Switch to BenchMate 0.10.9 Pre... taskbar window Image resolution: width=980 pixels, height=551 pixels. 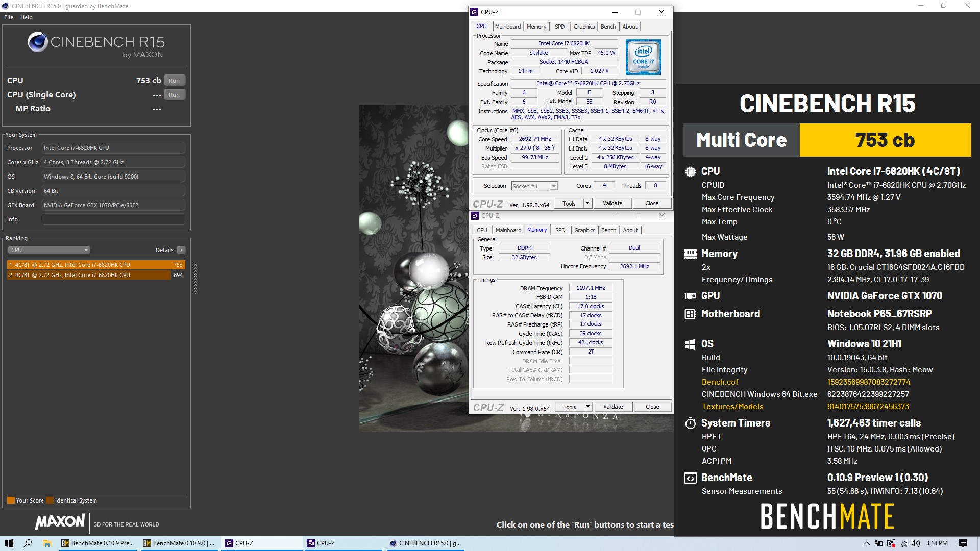[x=97, y=543]
